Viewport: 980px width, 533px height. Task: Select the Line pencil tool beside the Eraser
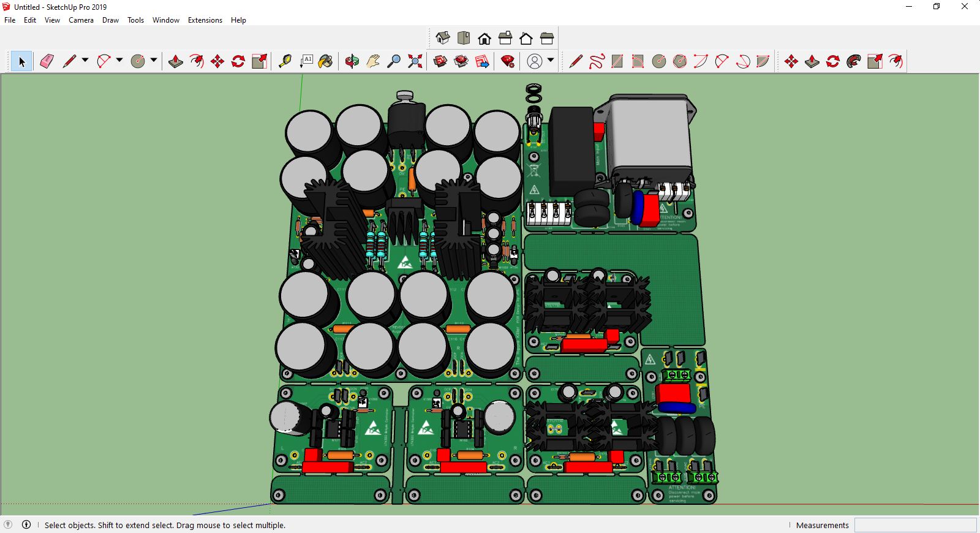(x=69, y=61)
